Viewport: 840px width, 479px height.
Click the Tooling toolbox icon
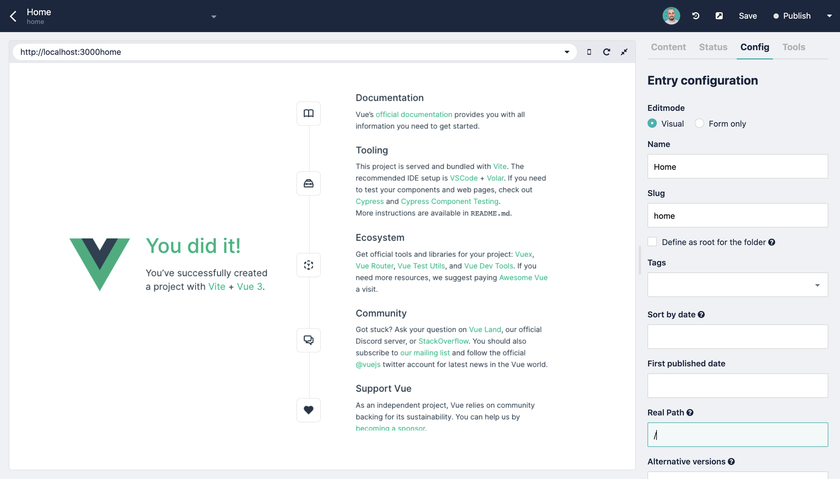(309, 184)
